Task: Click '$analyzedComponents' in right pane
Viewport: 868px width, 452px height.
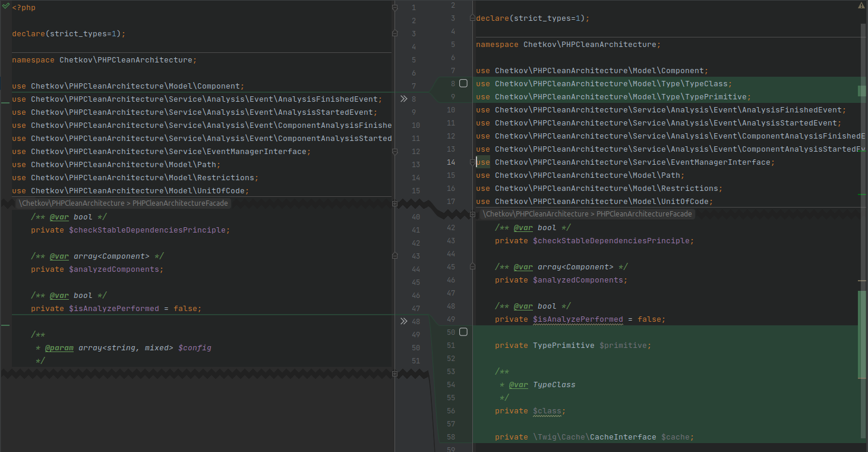Action: coord(578,280)
